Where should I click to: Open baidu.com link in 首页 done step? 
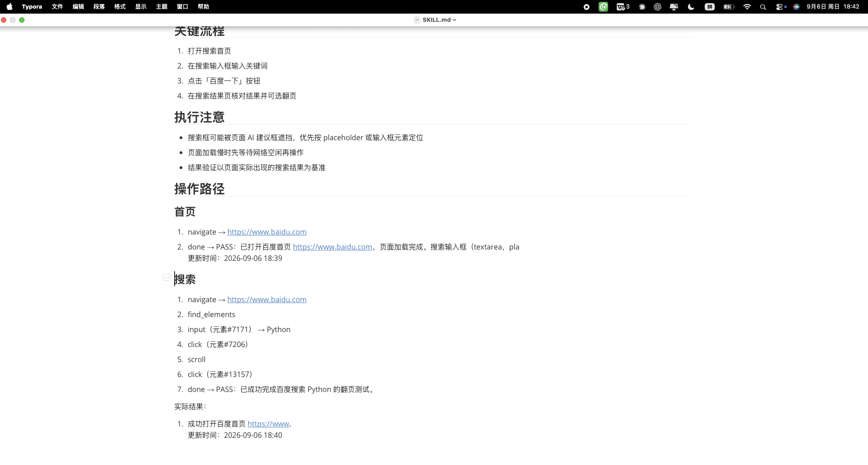click(332, 247)
